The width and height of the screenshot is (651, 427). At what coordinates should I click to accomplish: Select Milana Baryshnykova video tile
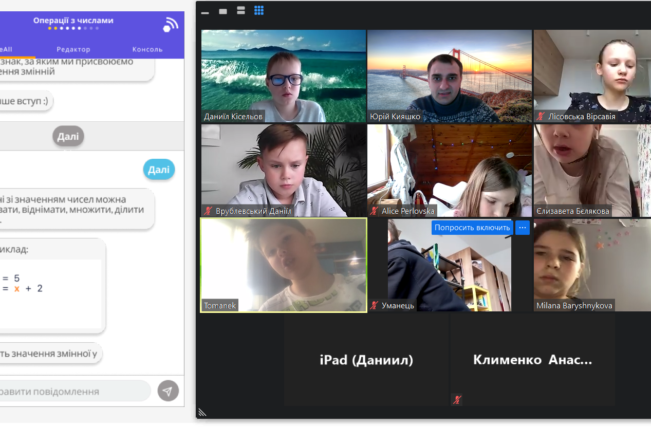[x=592, y=265]
